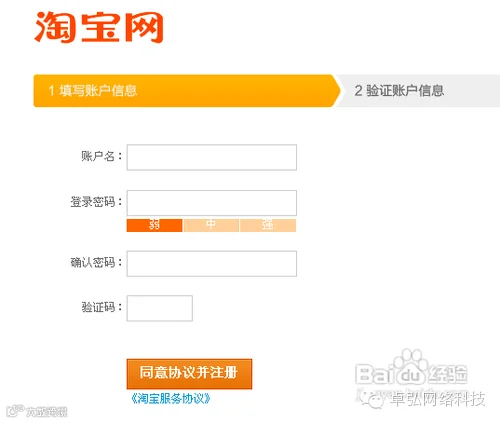
Task: Open the 《淘宝服务协议》 link
Action: pyautogui.click(x=171, y=398)
